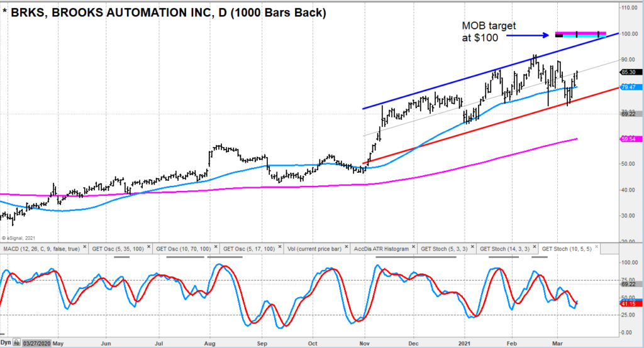Viewport: 644px width, 348px height.
Task: Click the Dyn label on the time axis
Action: [6, 342]
